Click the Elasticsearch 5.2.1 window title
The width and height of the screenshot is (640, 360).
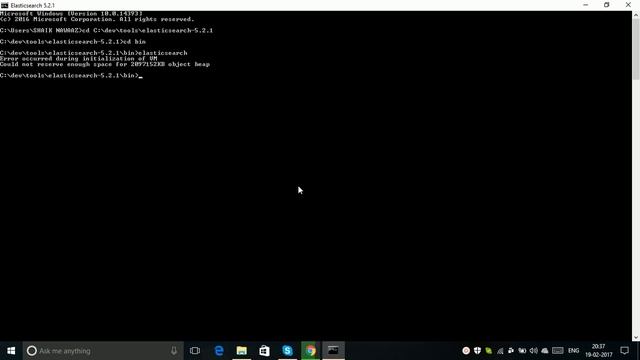[x=33, y=5]
